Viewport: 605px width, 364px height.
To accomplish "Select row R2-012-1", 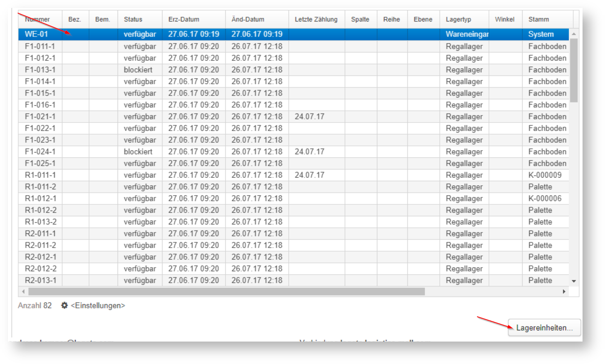I will (294, 257).
